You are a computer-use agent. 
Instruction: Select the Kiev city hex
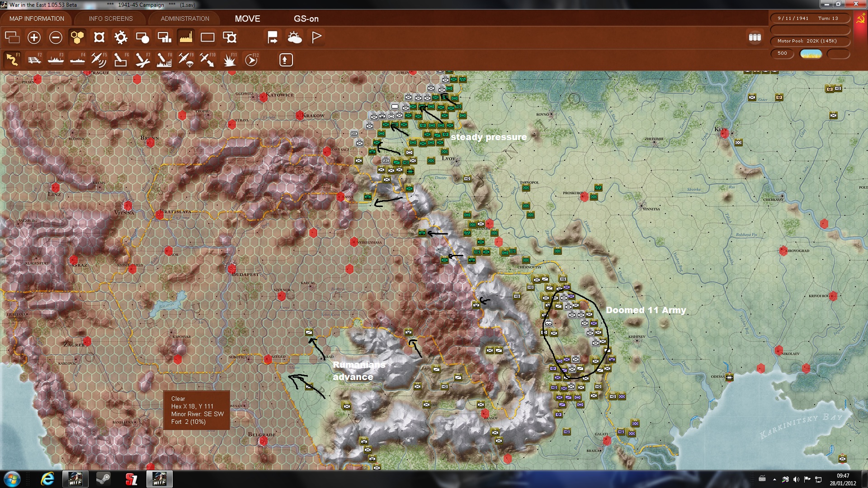[724, 133]
